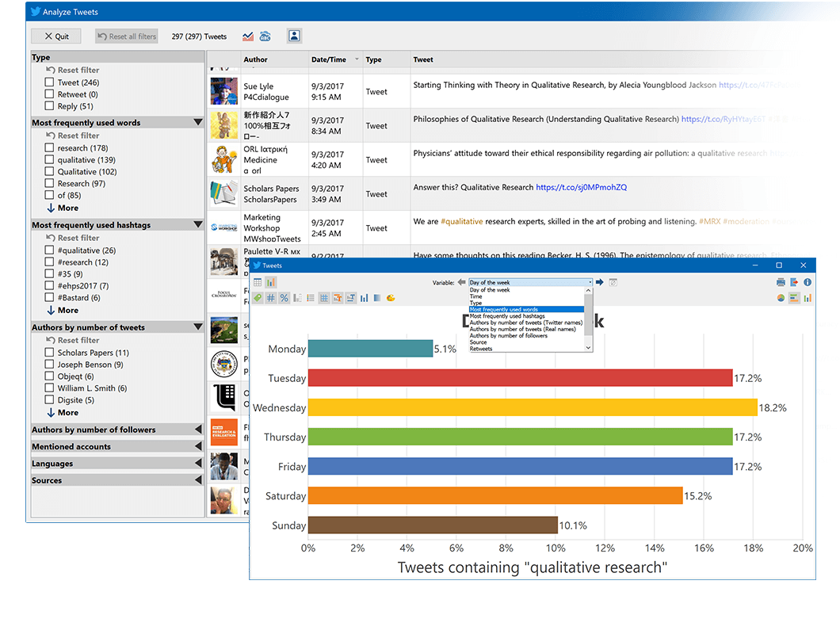The height and width of the screenshot is (634, 840).
Task: Select 'Most frequently used words' variable option
Action: coord(526,309)
